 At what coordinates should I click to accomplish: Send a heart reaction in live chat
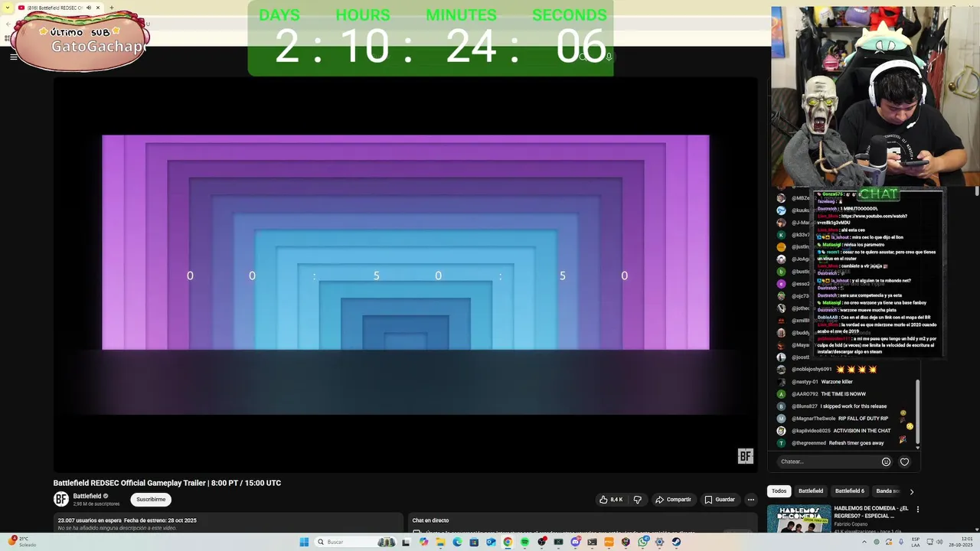pyautogui.click(x=904, y=461)
